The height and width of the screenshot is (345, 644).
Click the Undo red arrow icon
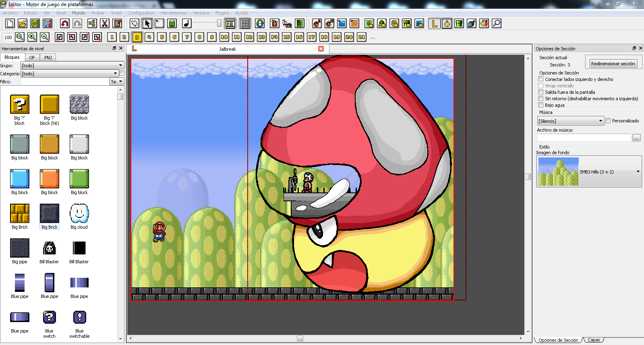click(65, 23)
